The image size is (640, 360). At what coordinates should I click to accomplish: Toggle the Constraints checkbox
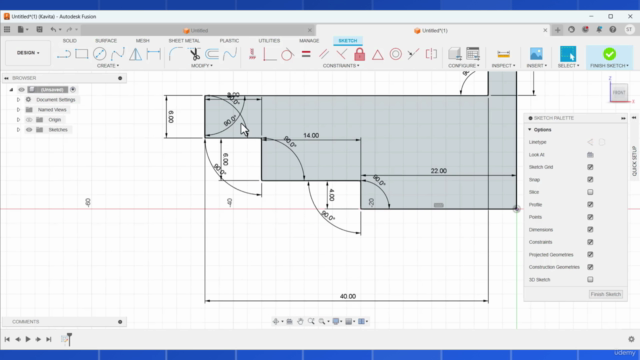tap(590, 242)
